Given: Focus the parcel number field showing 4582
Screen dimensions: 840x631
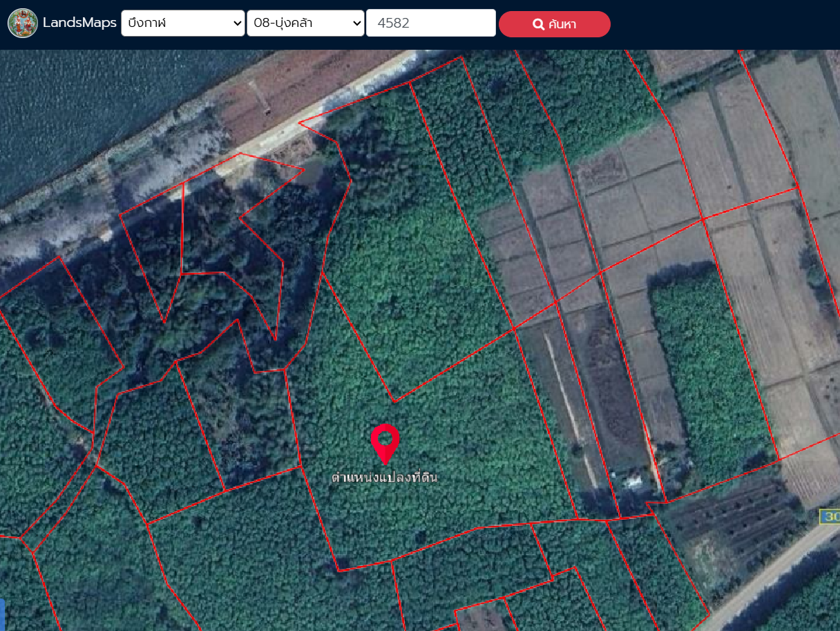Looking at the screenshot, I should click(x=430, y=23).
